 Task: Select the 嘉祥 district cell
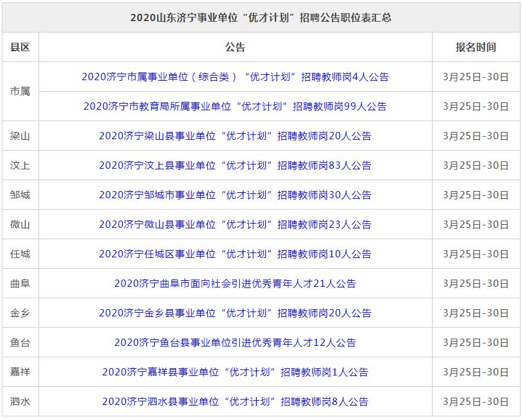tap(20, 372)
